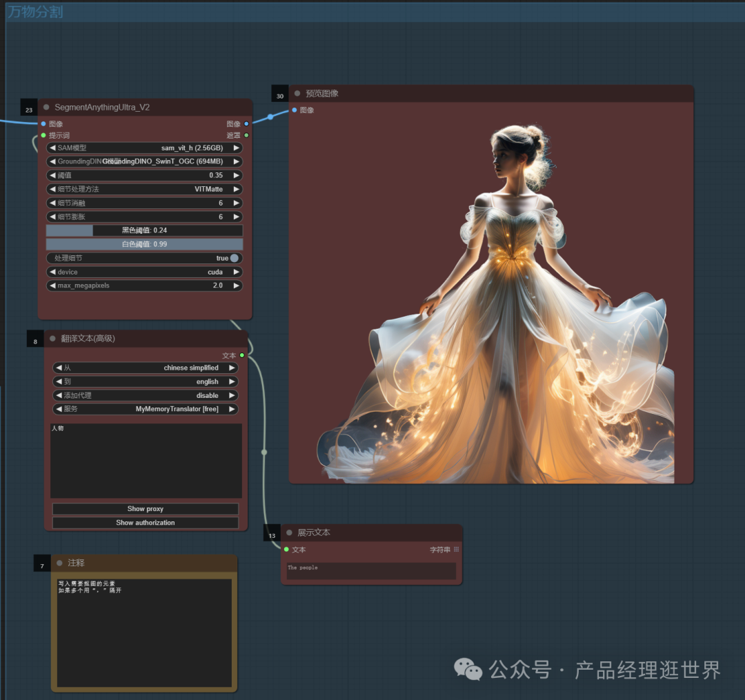Click the 图像 input dot on 预览图像 node
Image resolution: width=745 pixels, height=700 pixels.
(x=295, y=110)
